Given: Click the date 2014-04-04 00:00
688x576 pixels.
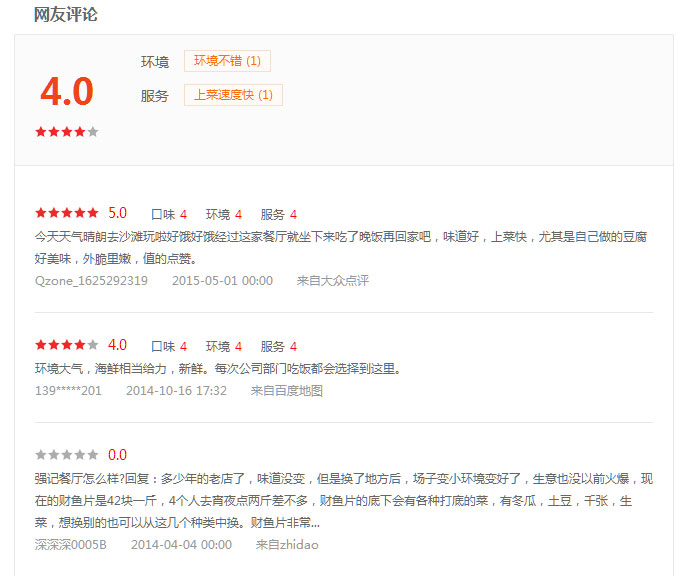Looking at the screenshot, I should click(x=181, y=545).
